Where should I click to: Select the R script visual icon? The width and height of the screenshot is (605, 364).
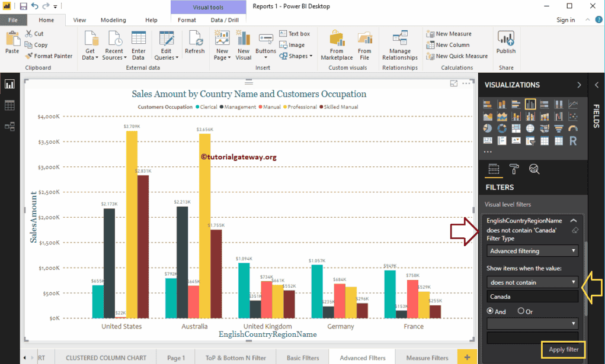click(x=573, y=141)
